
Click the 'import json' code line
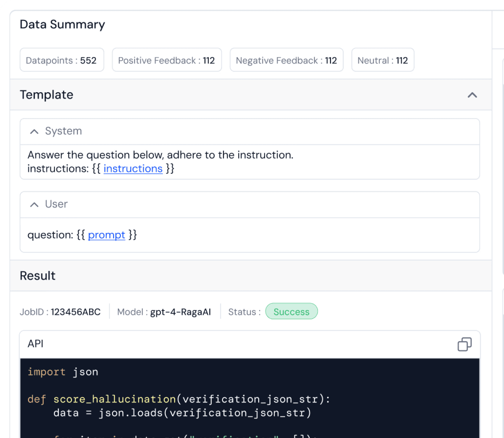63,372
